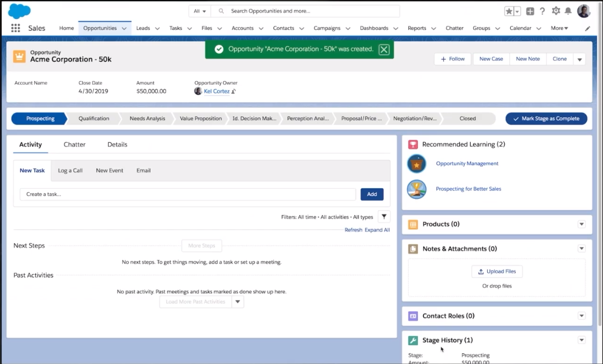603x364 pixels.
Task: Click the New Case button
Action: tap(491, 59)
